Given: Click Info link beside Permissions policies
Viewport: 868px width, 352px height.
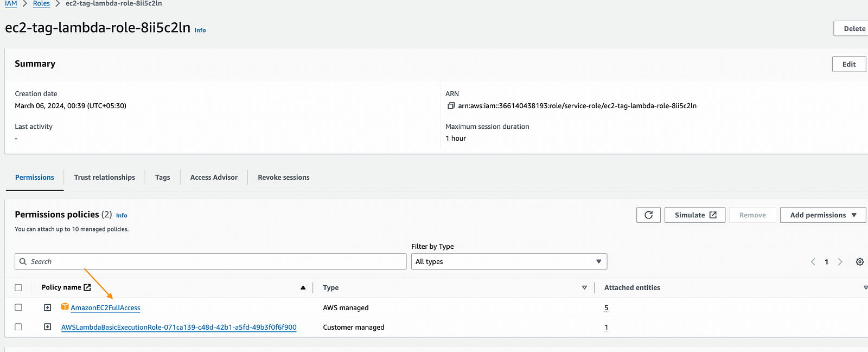Looking at the screenshot, I should pyautogui.click(x=122, y=216).
